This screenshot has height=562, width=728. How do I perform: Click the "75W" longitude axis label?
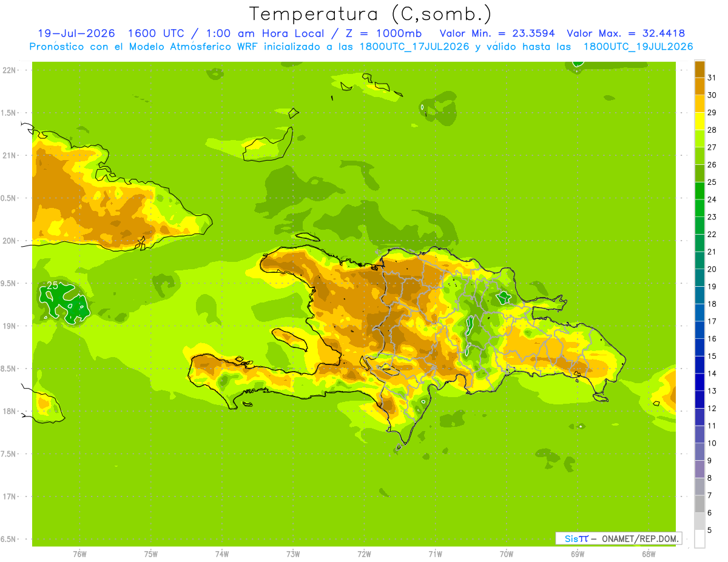[x=151, y=554]
